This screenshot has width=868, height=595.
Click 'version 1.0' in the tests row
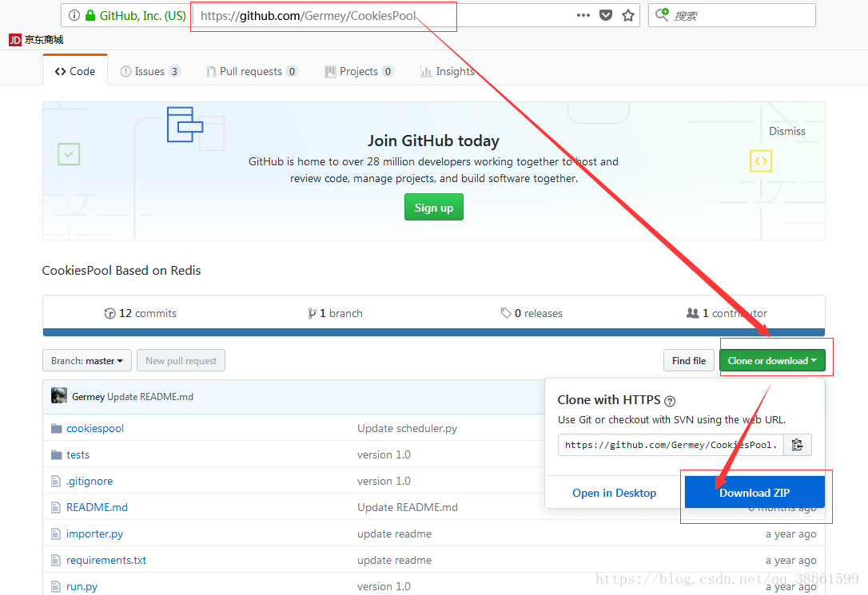click(384, 454)
